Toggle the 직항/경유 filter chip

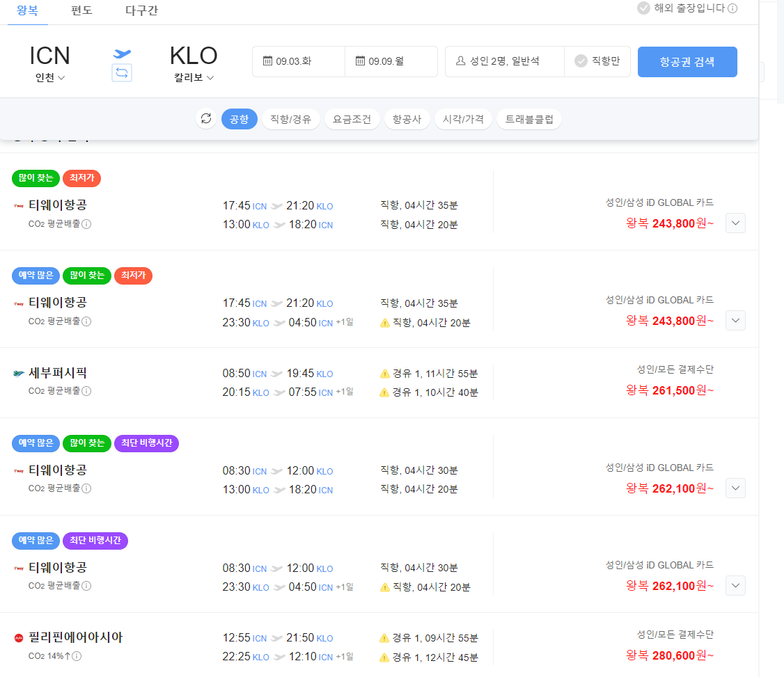[x=291, y=118]
